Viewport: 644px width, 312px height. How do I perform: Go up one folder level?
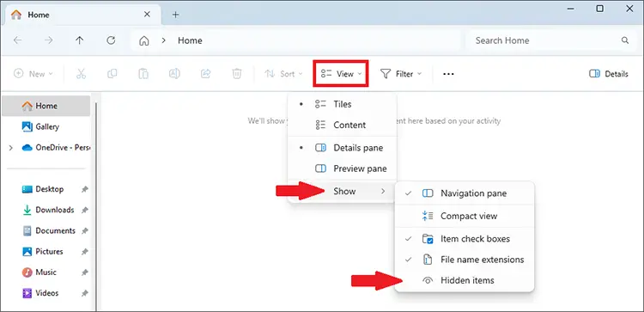point(80,40)
